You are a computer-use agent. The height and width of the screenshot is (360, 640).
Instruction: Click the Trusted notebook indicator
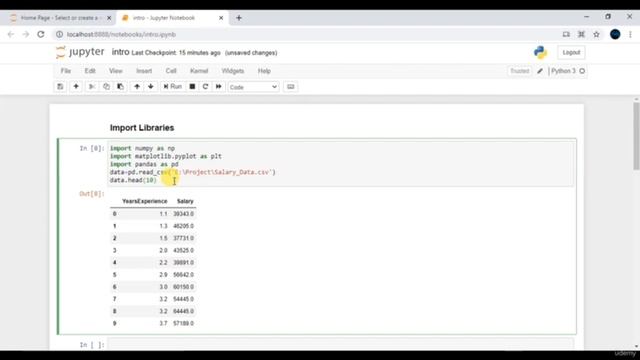(x=519, y=71)
